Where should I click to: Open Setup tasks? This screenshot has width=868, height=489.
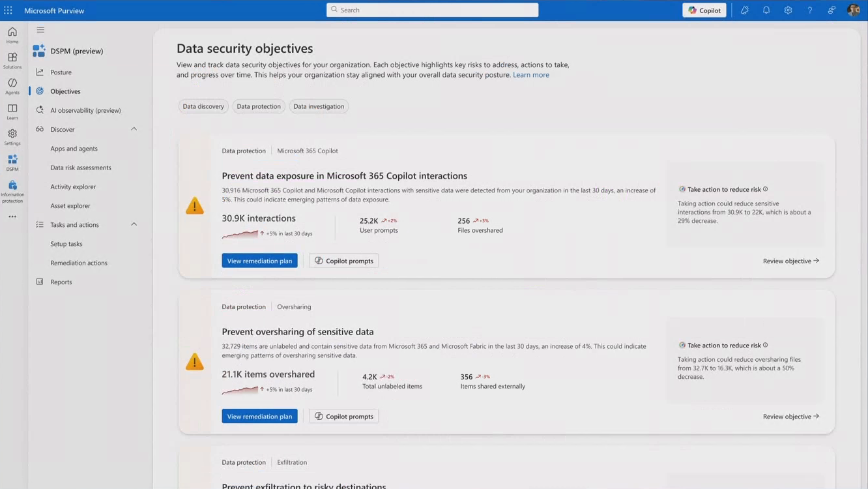point(66,244)
